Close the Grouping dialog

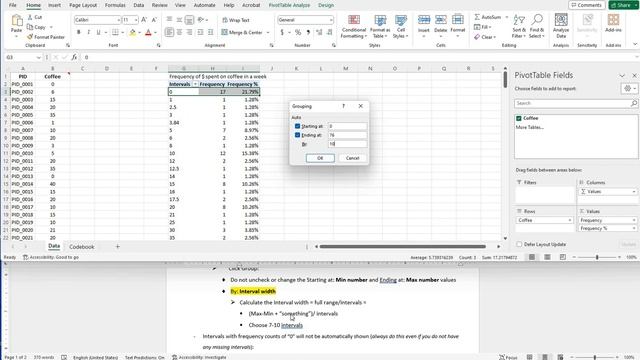360,106
